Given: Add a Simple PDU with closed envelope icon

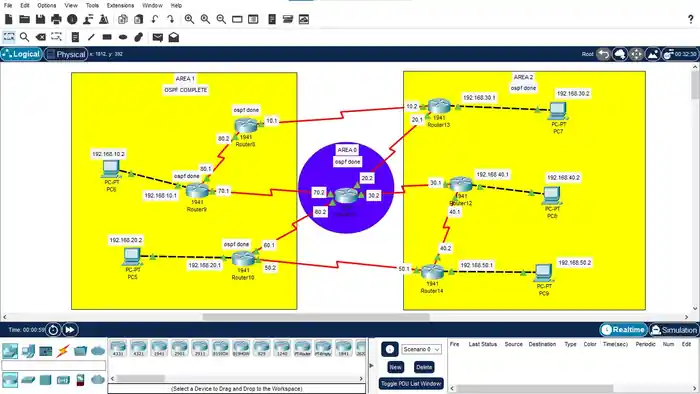Looking at the screenshot, I should click(158, 37).
